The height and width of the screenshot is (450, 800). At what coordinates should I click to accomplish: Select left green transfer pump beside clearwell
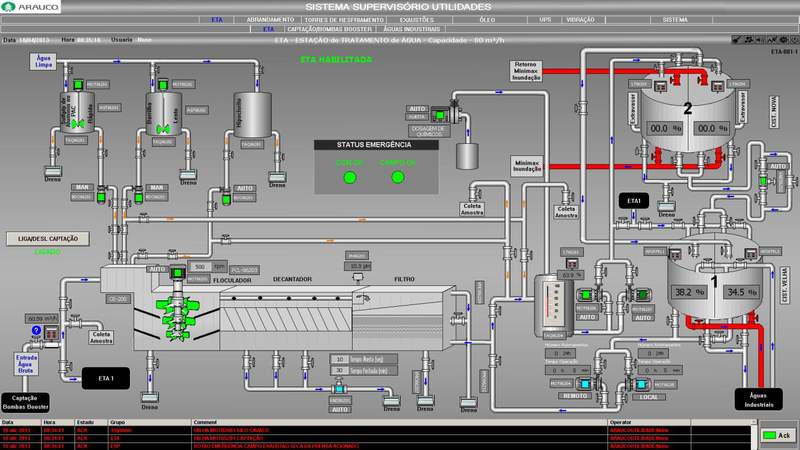coord(585,295)
